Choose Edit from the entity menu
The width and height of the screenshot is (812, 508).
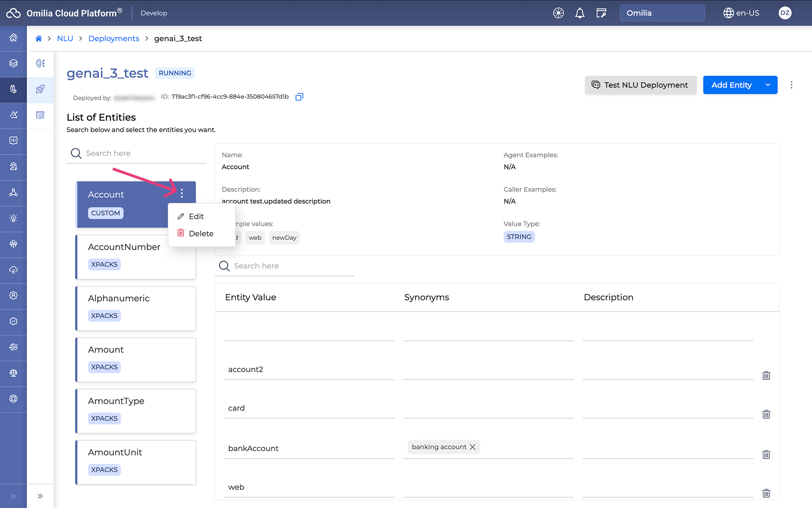[x=196, y=216]
